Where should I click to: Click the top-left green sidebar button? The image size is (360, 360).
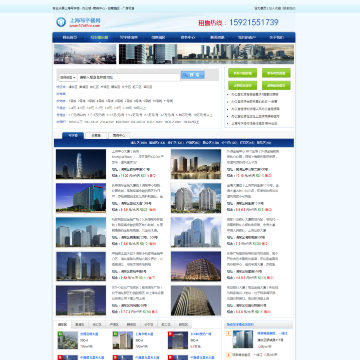[x=242, y=73]
